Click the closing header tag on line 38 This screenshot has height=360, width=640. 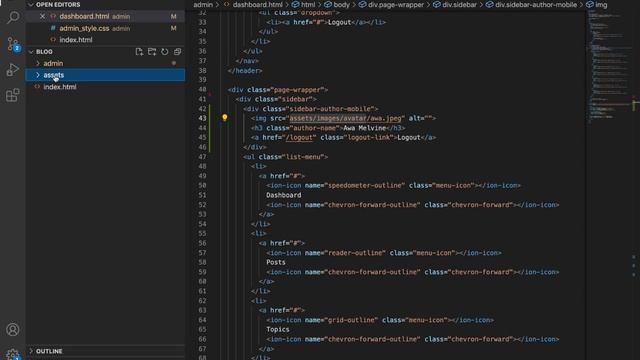click(x=245, y=71)
